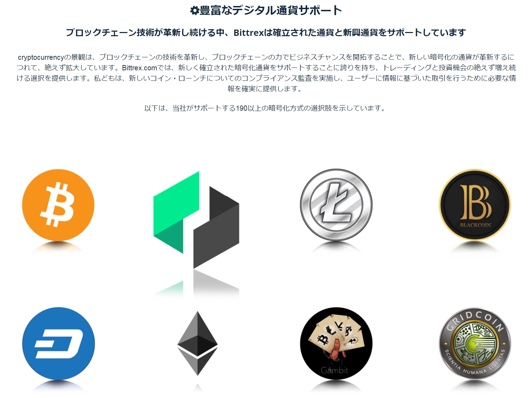The image size is (532, 398).
Task: Click the Gambit caption in the logo
Action: pos(335,370)
